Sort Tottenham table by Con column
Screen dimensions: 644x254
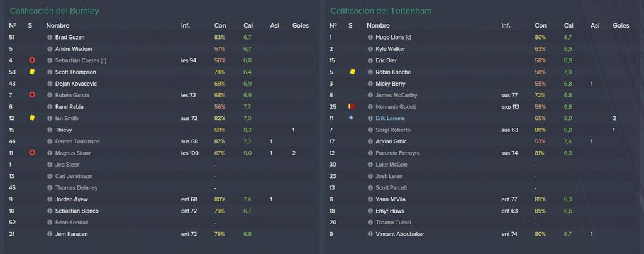(540, 25)
